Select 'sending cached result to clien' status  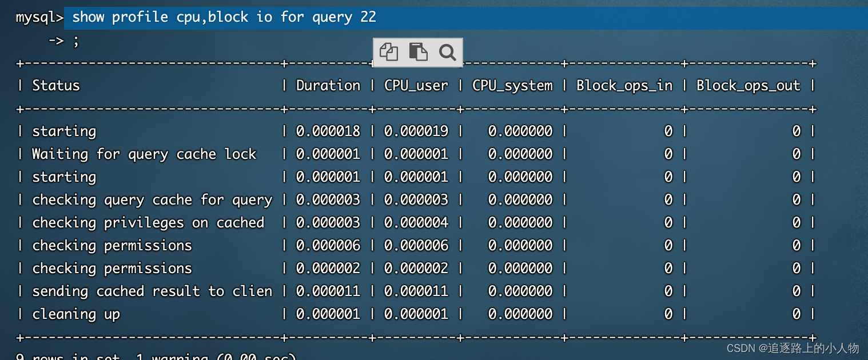click(x=152, y=291)
